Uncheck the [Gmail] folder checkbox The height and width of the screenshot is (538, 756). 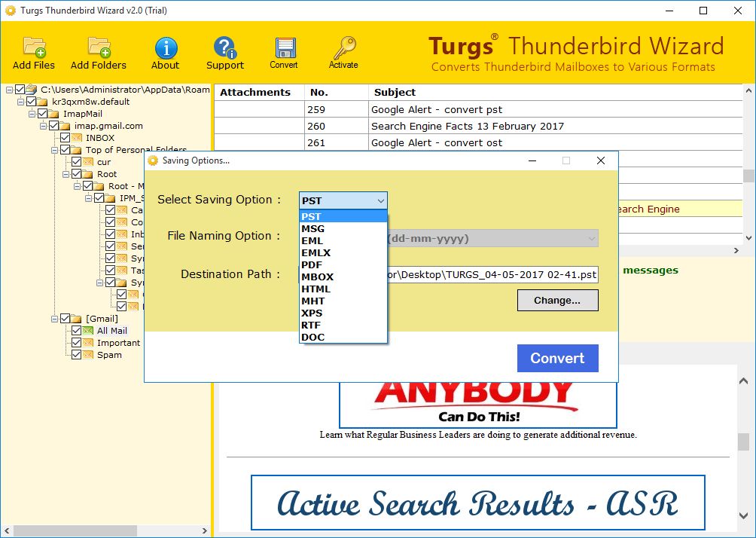coord(65,319)
